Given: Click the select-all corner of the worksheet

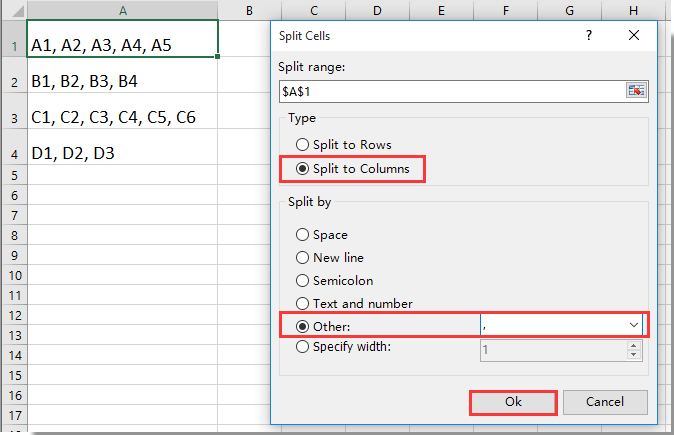Looking at the screenshot, I should [14, 9].
